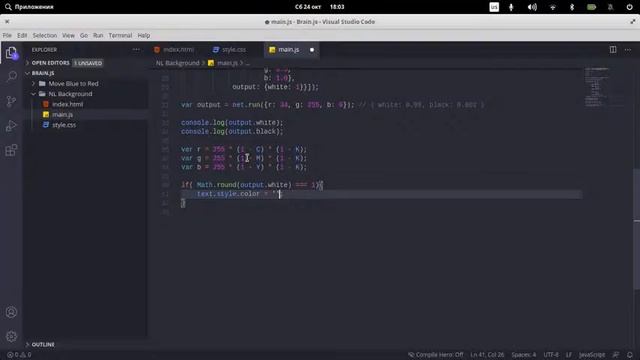The image size is (640, 360).
Task: Click the Приложения applications menu
Action: pos(34,7)
